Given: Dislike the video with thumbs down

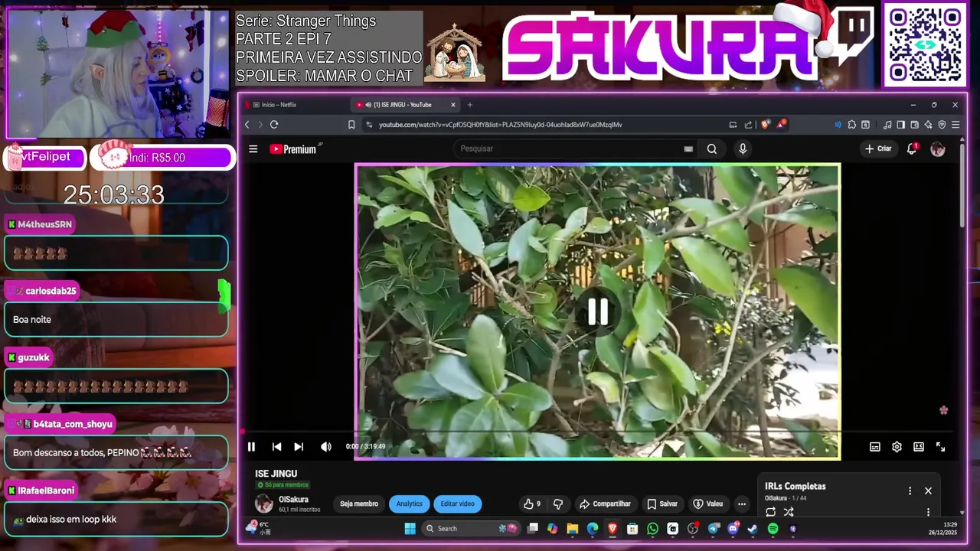Looking at the screenshot, I should pos(557,504).
